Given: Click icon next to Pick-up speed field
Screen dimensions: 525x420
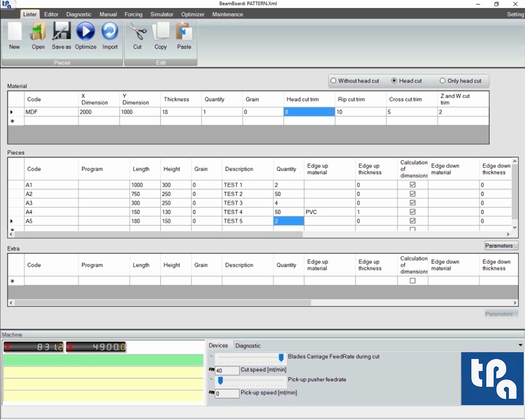Looking at the screenshot, I should tap(211, 392).
